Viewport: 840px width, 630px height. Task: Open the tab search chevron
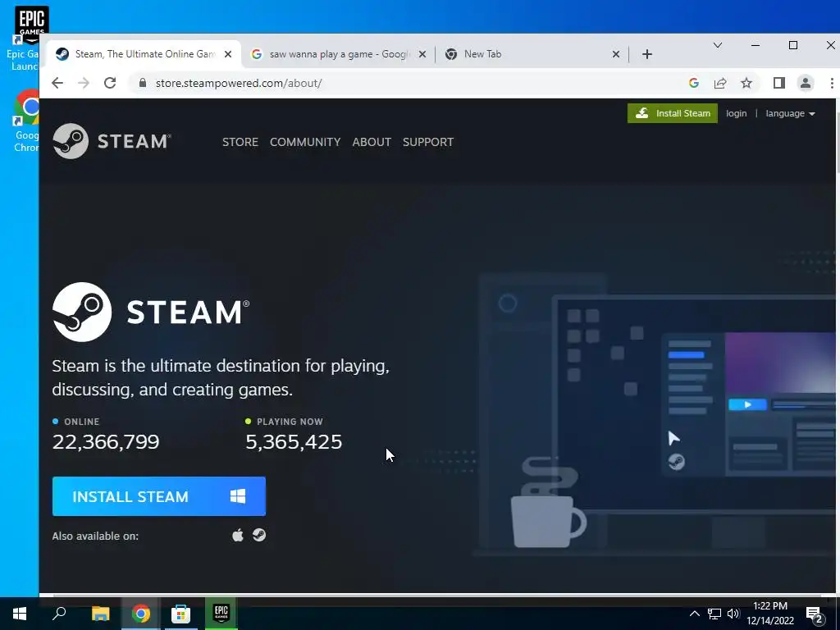tap(717, 45)
